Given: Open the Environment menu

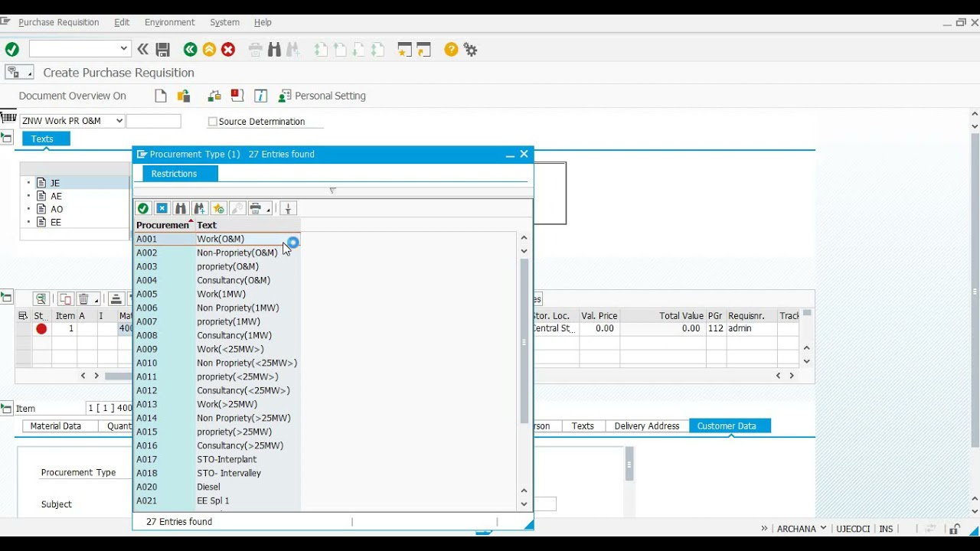Looking at the screenshot, I should 170,22.
